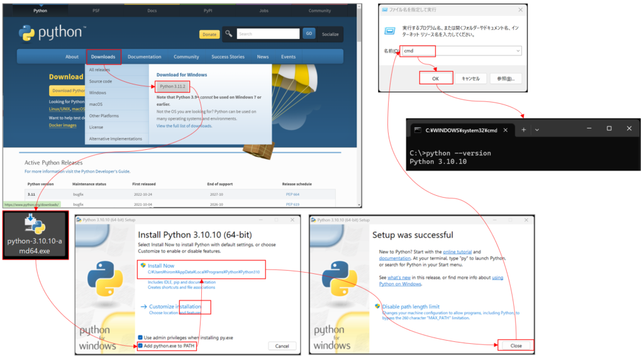Viewport: 644px width, 357px height.
Task: Click the cmd tab icon in terminal
Action: tap(418, 130)
